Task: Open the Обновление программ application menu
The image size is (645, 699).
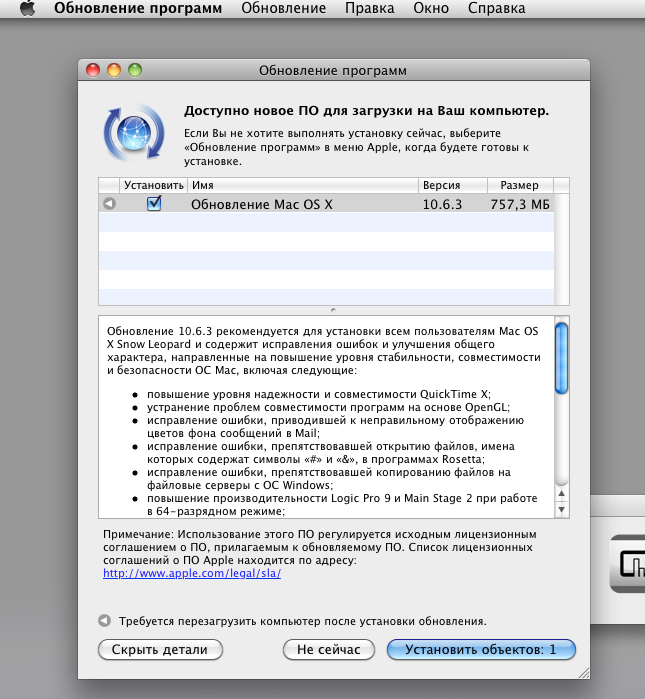Action: point(138,8)
